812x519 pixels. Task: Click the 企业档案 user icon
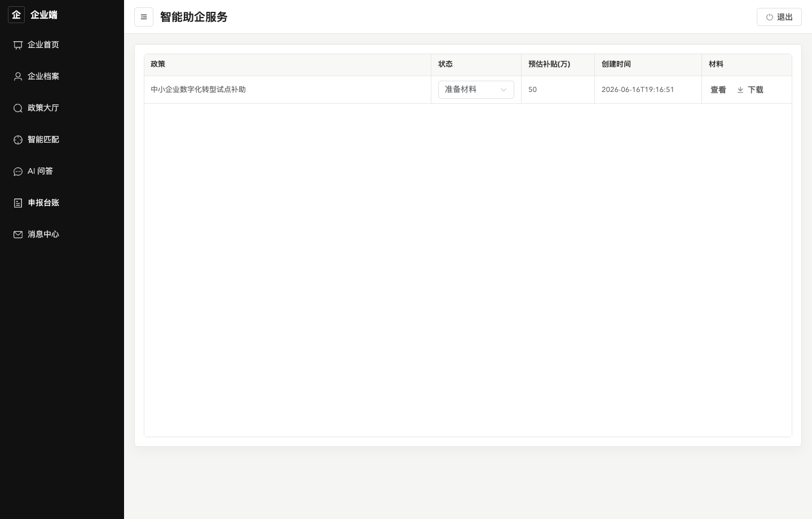[x=18, y=77]
